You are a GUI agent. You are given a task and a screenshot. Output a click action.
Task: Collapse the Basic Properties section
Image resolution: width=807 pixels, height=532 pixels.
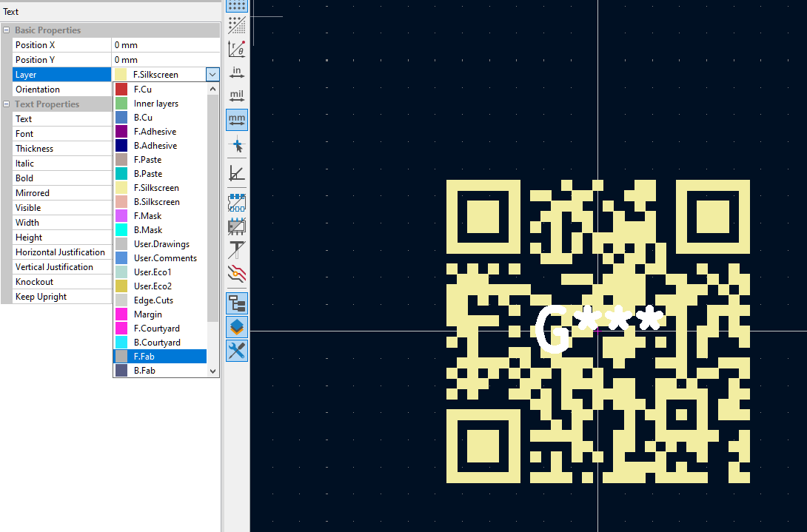(6, 30)
